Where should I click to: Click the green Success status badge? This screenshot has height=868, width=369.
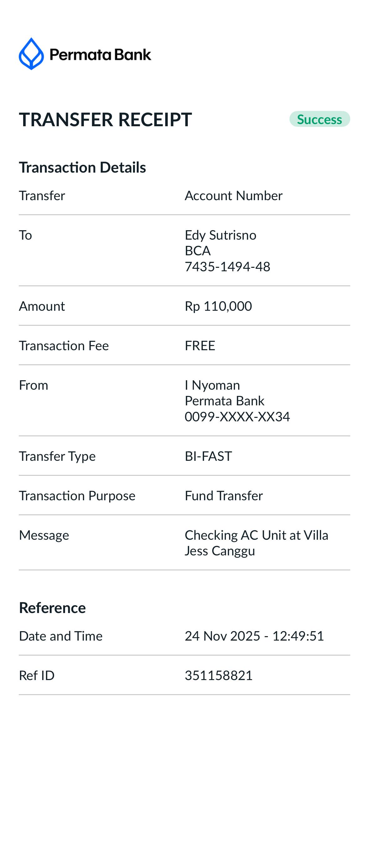pos(319,119)
